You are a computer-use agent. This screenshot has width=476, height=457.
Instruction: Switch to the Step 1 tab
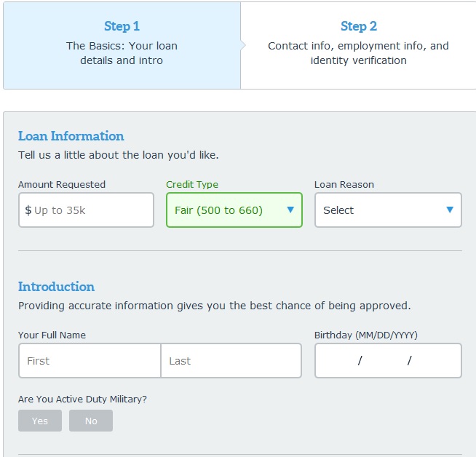pyautogui.click(x=122, y=46)
